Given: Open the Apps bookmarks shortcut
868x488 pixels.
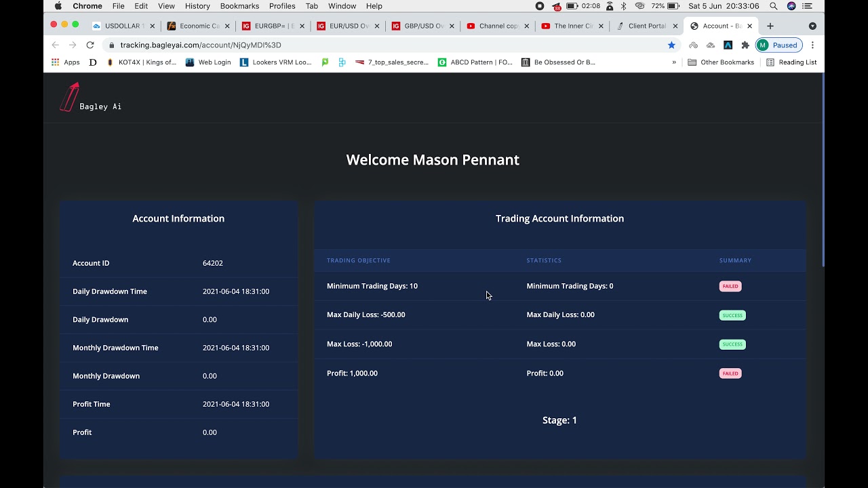Looking at the screenshot, I should 66,62.
